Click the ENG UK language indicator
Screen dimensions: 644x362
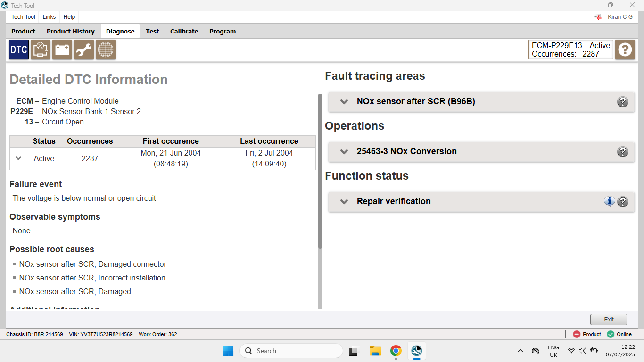click(x=553, y=351)
